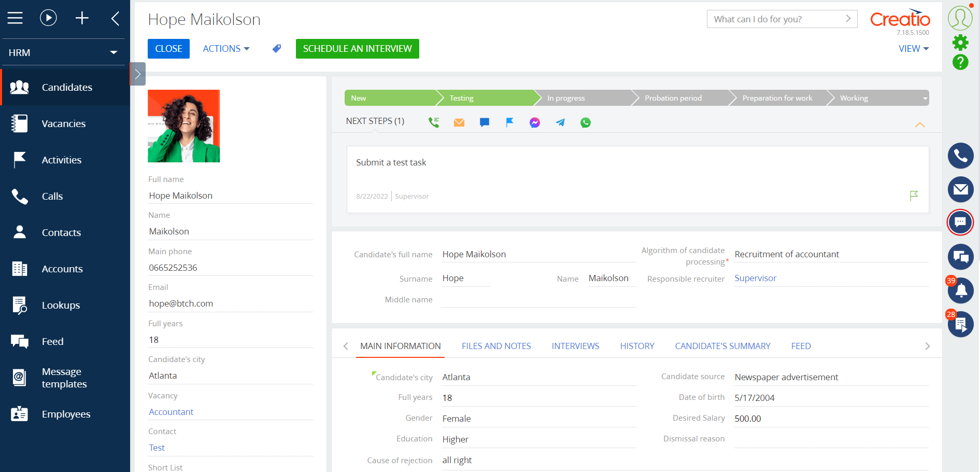The width and height of the screenshot is (980, 472).
Task: Create a task using the flag icon
Action: coord(509,122)
